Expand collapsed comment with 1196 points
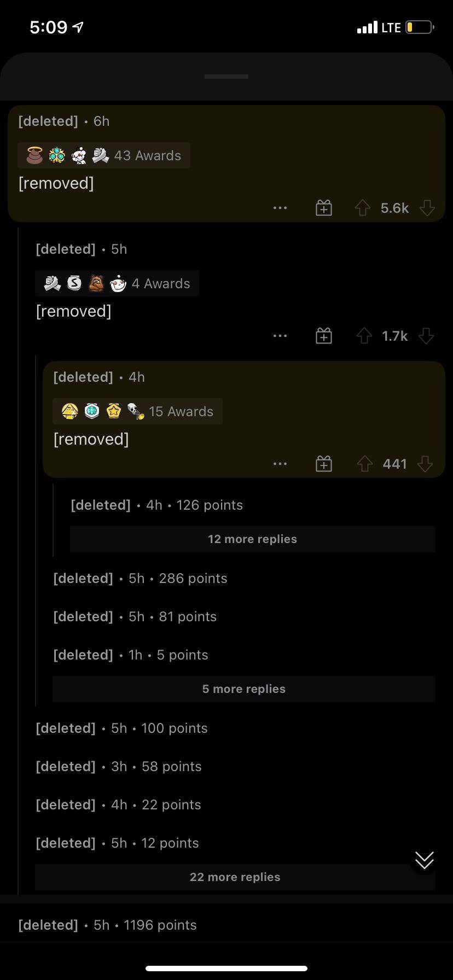 [x=107, y=925]
